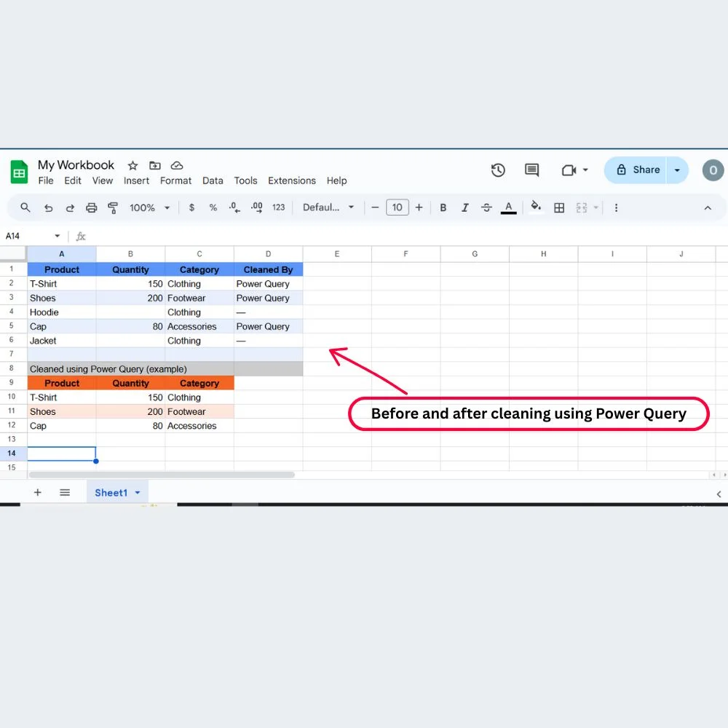Image resolution: width=728 pixels, height=728 pixels.
Task: Select the Footwear cell in row 11
Action: point(199,411)
